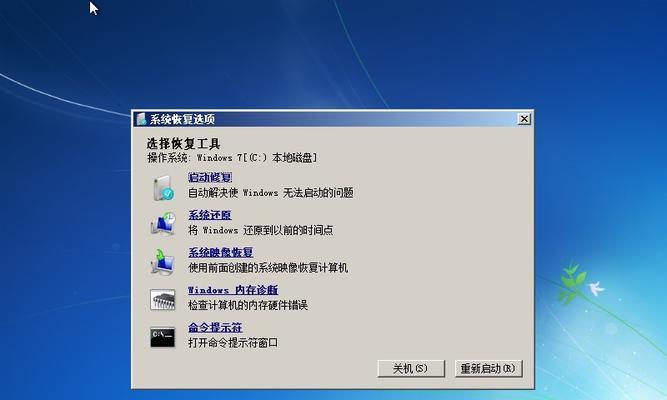Click the Startup Repair (启动修复) icon

(163, 188)
